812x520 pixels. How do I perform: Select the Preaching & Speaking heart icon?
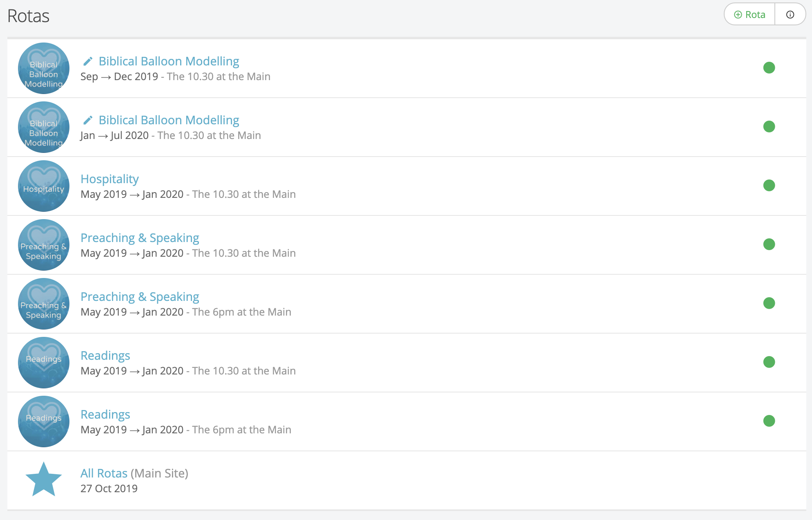point(43,245)
